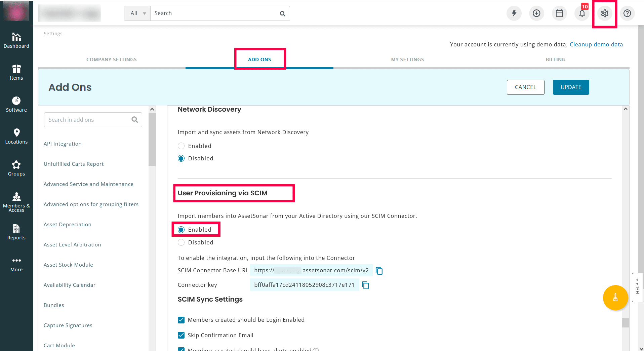Open the help question mark icon
This screenshot has height=351, width=644.
coord(627,13)
